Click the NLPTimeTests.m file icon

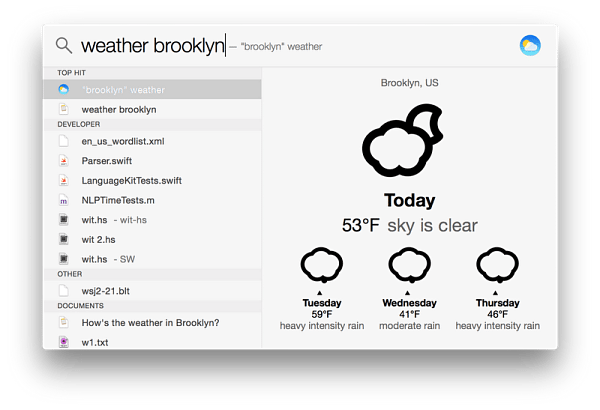tap(64, 200)
